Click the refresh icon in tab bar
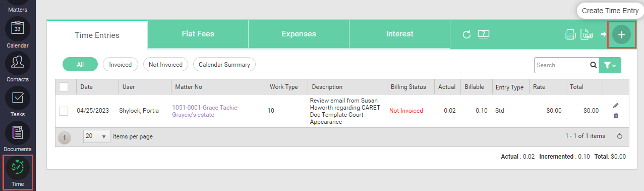Screen dimensions: 644x191 467,34
